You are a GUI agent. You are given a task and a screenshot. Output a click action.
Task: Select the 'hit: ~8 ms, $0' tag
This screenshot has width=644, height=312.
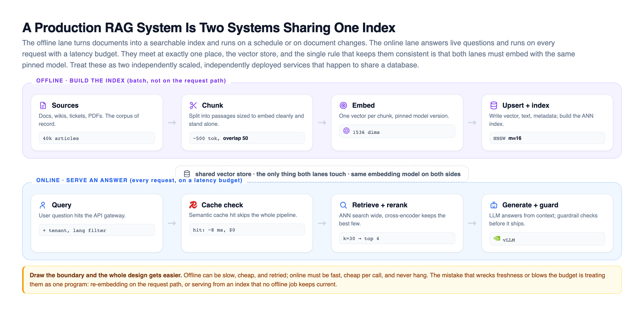[247, 230]
